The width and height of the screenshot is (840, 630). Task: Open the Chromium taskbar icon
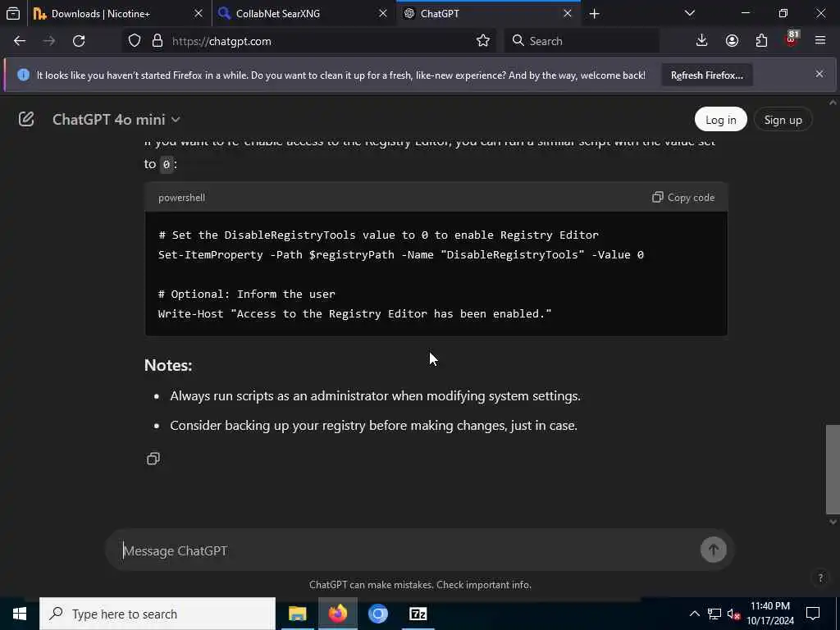(378, 614)
